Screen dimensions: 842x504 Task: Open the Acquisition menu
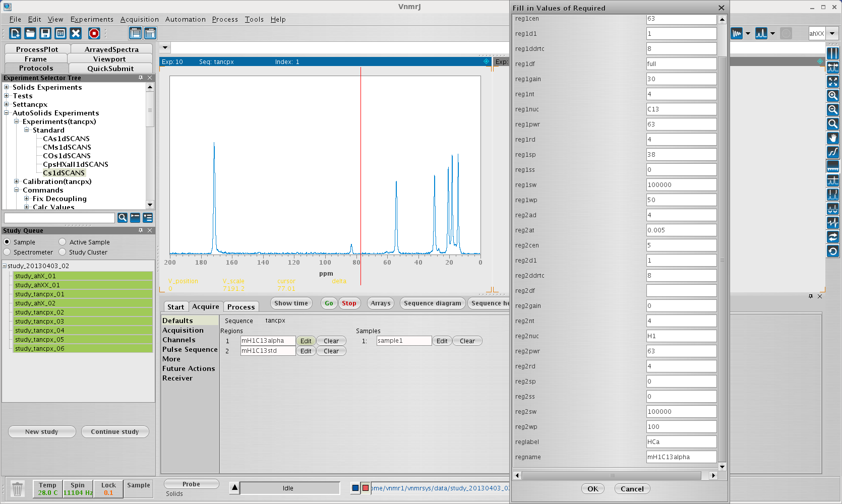point(139,19)
